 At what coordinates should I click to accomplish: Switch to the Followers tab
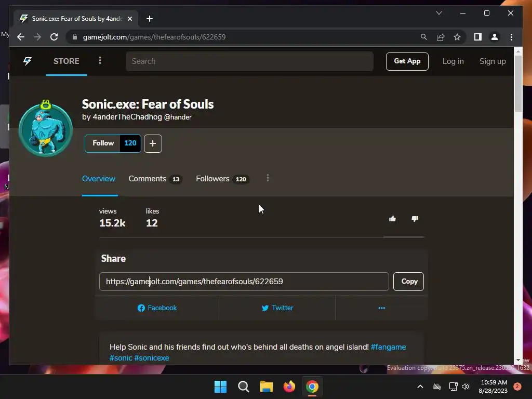pyautogui.click(x=222, y=179)
